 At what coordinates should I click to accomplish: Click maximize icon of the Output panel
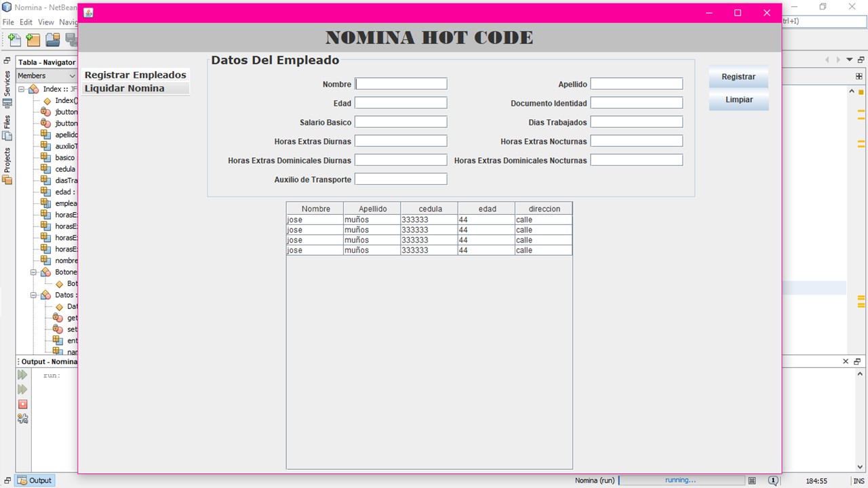point(858,361)
